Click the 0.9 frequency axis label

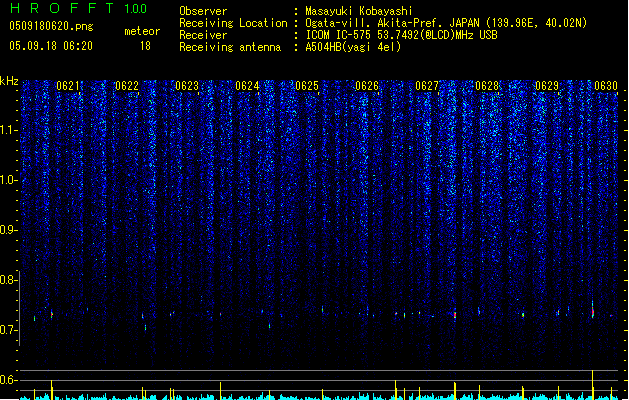(9, 230)
